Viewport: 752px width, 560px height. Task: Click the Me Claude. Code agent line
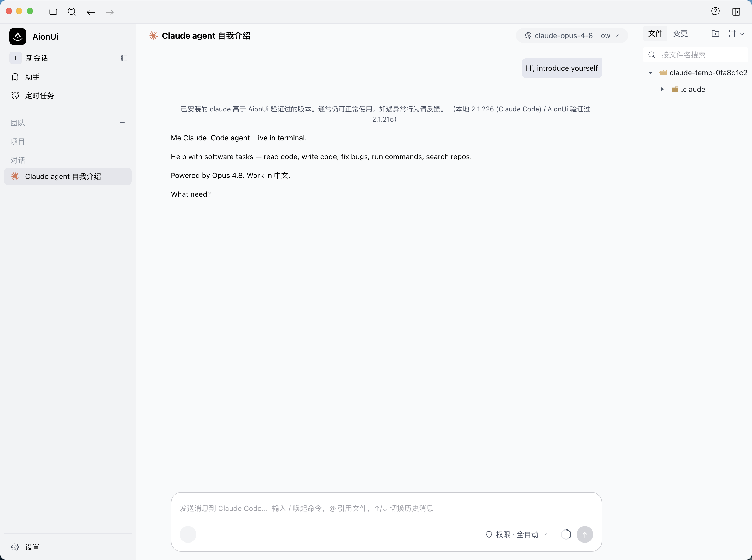pos(238,138)
